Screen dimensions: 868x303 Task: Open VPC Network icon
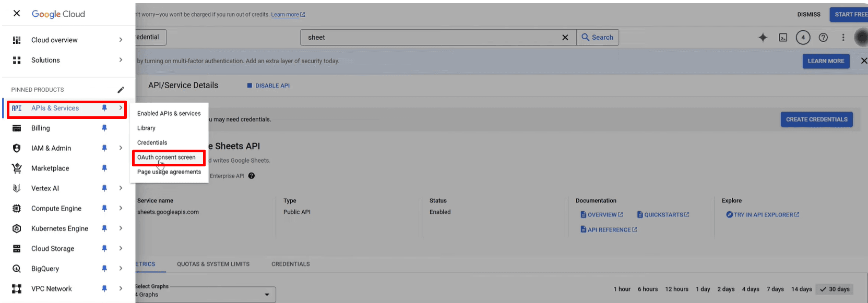[17, 289]
